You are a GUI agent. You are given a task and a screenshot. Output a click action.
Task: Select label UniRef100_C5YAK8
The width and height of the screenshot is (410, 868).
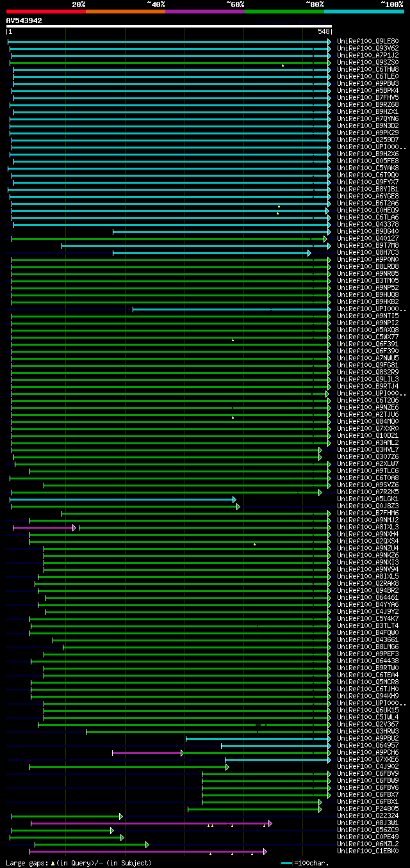tap(368, 168)
